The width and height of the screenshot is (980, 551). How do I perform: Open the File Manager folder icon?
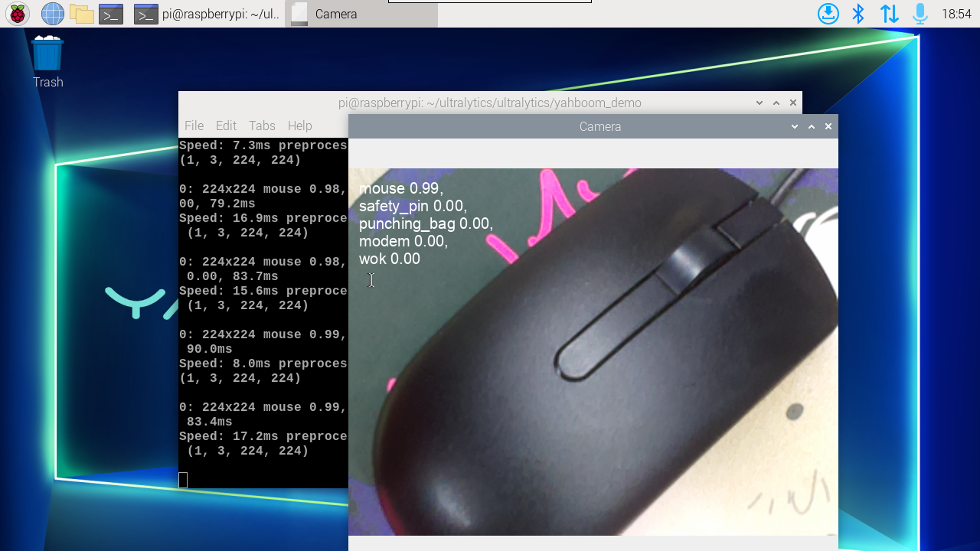pos(81,14)
